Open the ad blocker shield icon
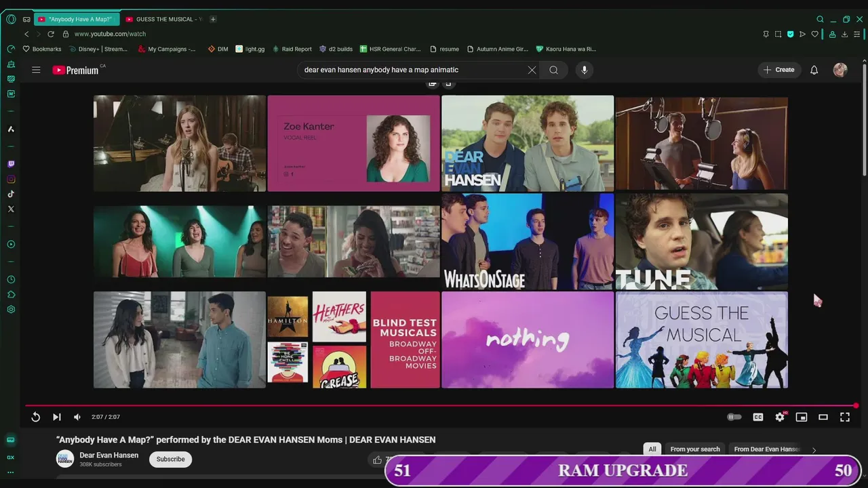The height and width of the screenshot is (488, 868). [x=790, y=34]
